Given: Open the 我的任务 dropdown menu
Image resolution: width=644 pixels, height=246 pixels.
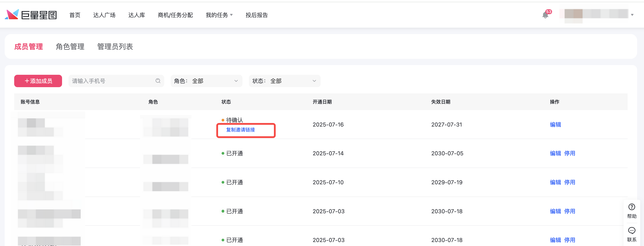Looking at the screenshot, I should (219, 15).
